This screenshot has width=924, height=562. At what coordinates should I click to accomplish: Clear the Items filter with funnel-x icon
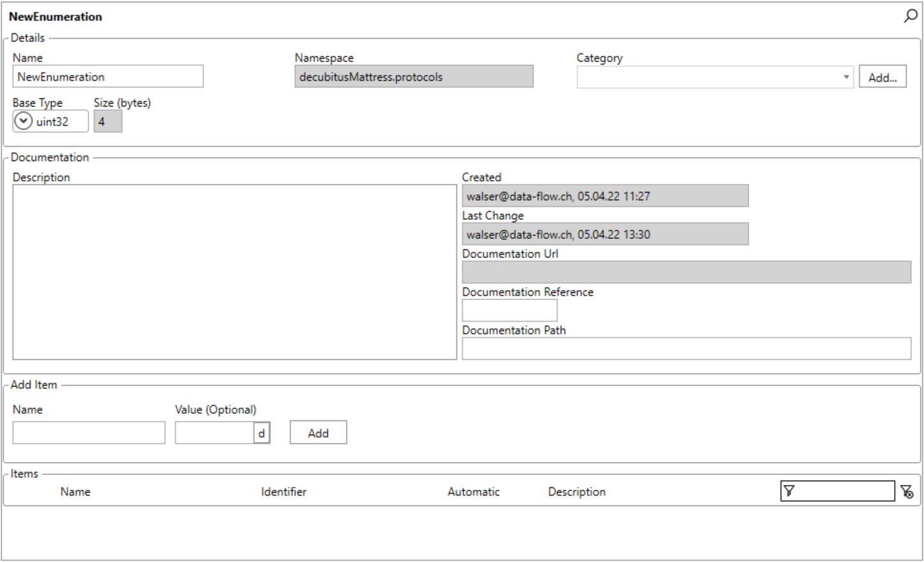pyautogui.click(x=907, y=491)
